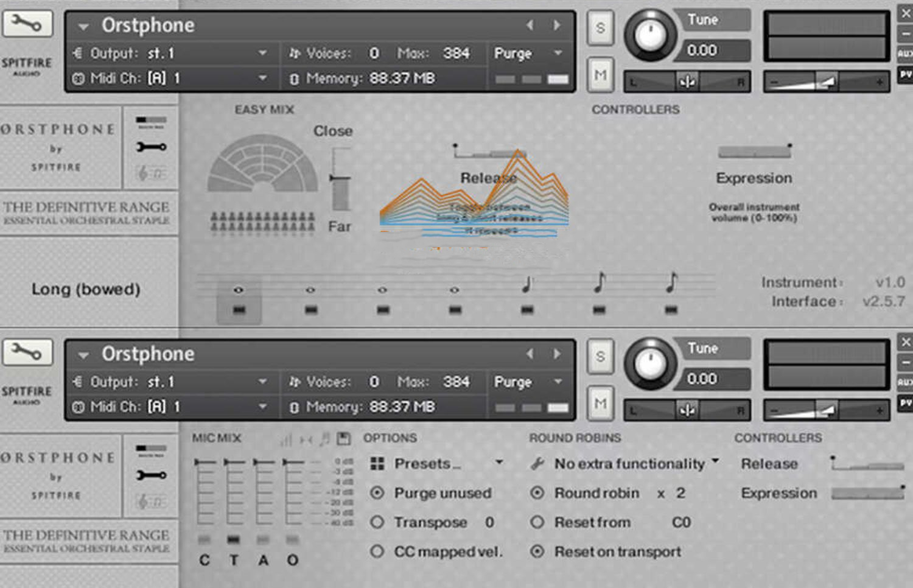The image size is (913, 588).
Task: Open ostinatum panel icon in lower instrument sidebar
Action: 151,502
